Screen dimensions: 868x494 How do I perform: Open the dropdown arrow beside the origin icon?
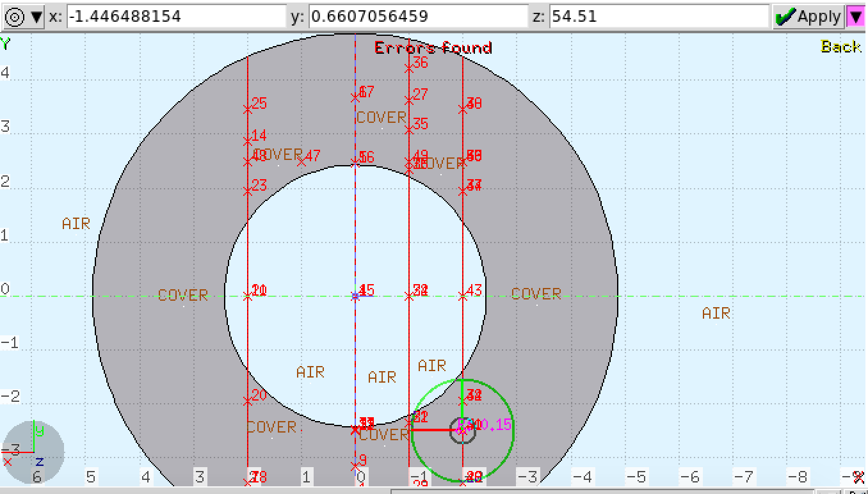(36, 17)
